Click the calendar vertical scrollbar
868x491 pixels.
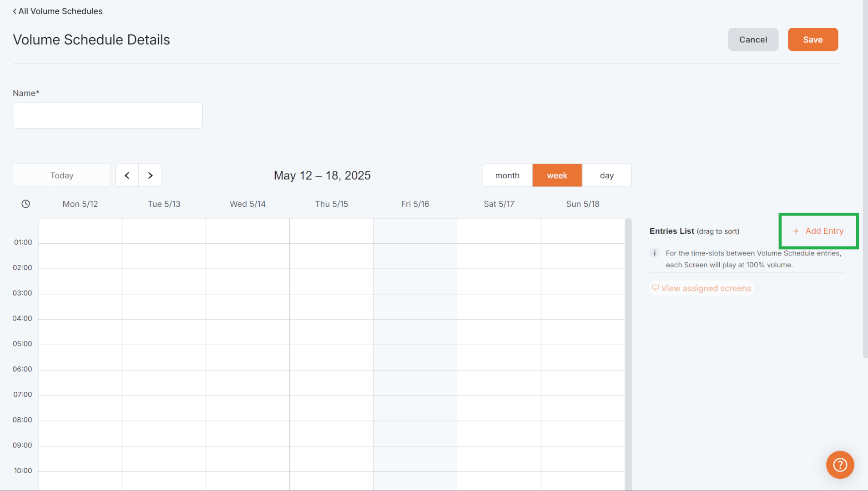click(628, 355)
